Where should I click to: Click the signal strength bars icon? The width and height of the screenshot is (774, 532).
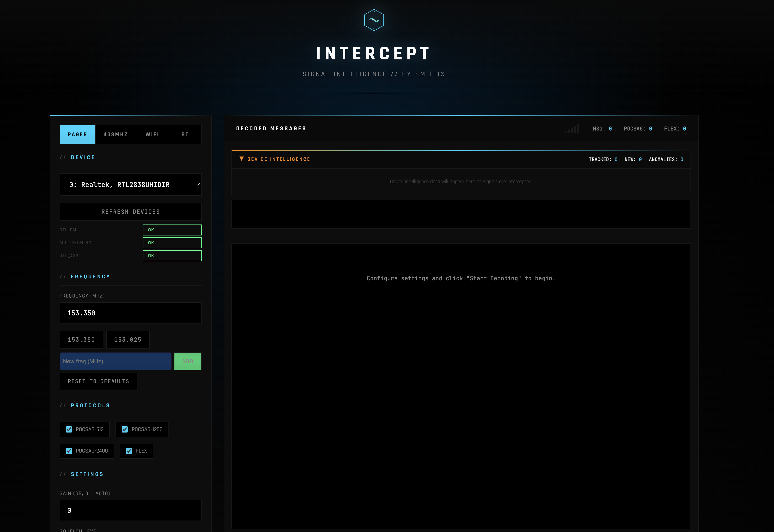click(x=572, y=129)
